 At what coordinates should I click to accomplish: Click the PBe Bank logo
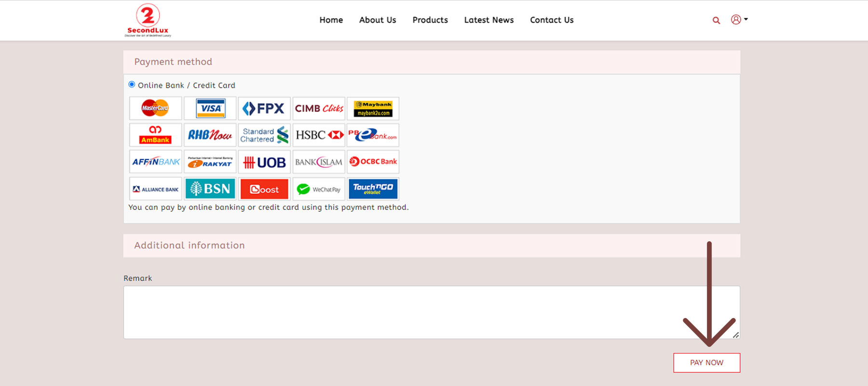tap(373, 135)
